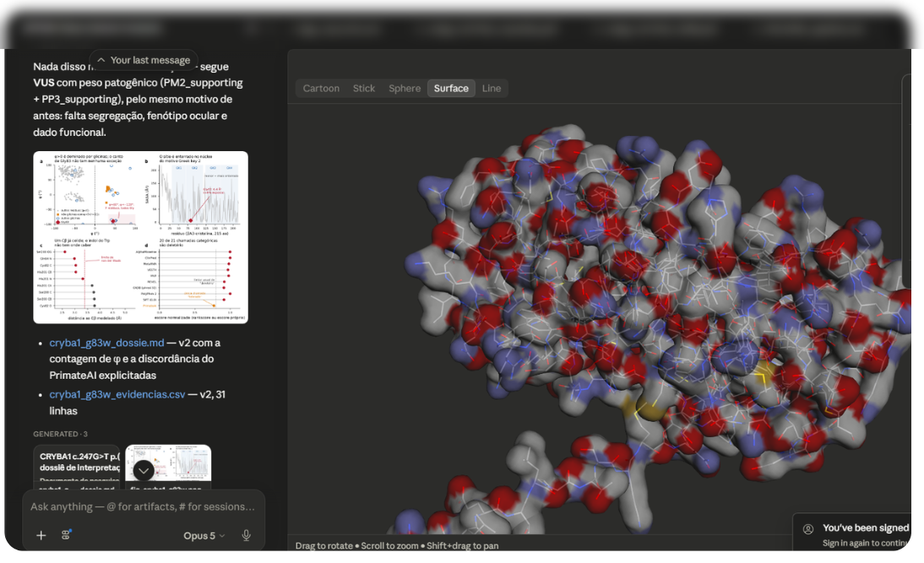Open the generated figure thumbnail card
The image size is (924, 563).
click(x=168, y=467)
